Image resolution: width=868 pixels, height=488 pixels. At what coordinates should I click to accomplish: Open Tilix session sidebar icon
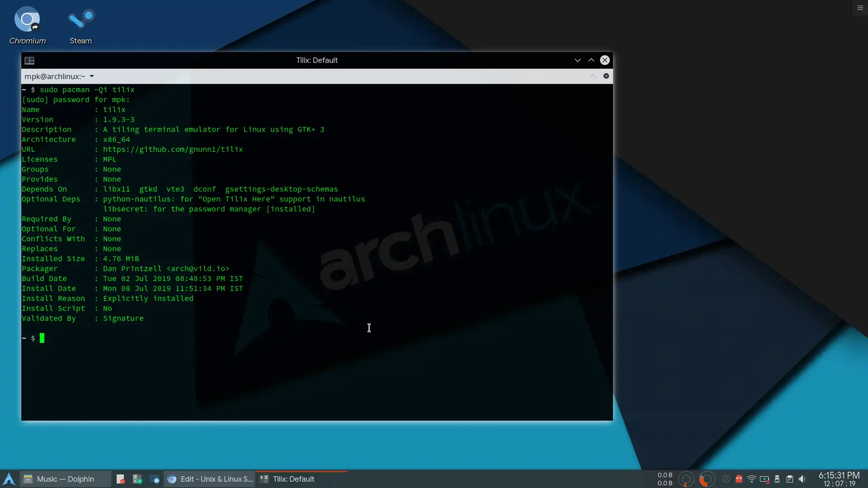(x=29, y=61)
